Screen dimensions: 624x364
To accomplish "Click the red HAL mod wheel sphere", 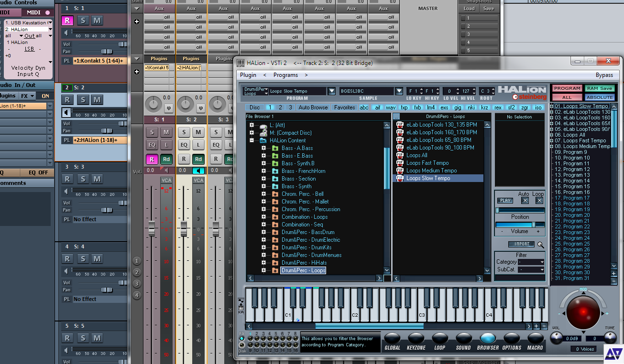I will click(583, 312).
